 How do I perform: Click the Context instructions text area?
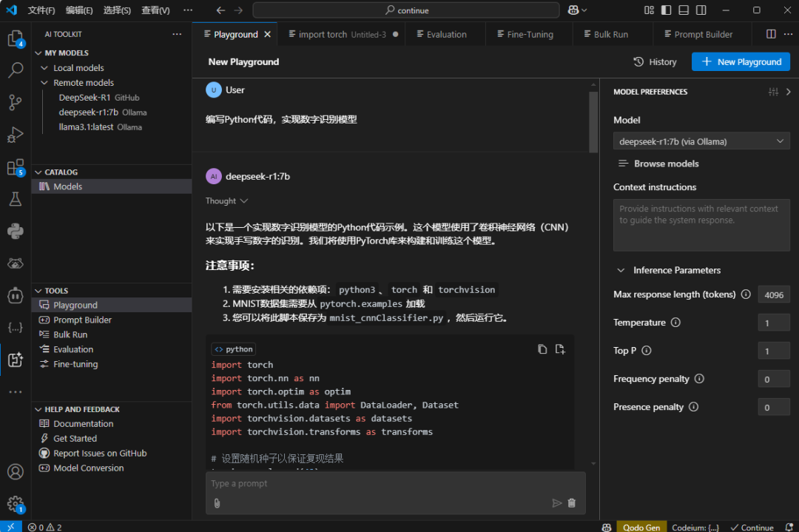pos(701,225)
